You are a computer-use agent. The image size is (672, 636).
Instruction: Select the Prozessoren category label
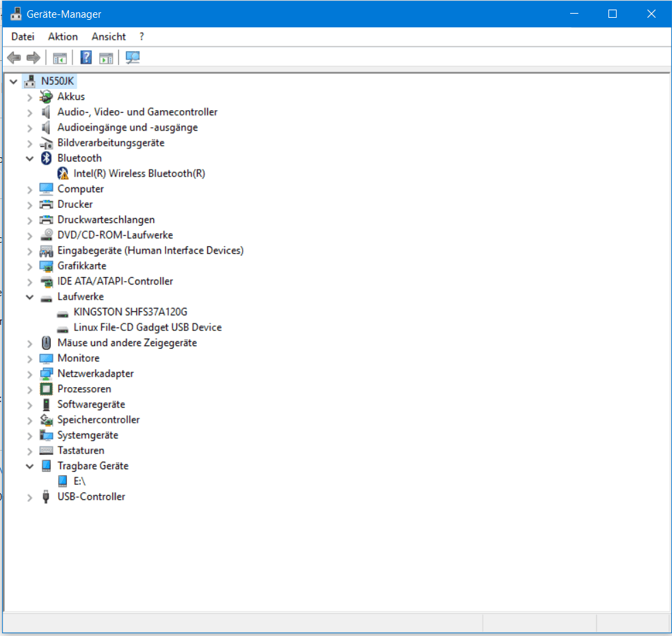84,389
